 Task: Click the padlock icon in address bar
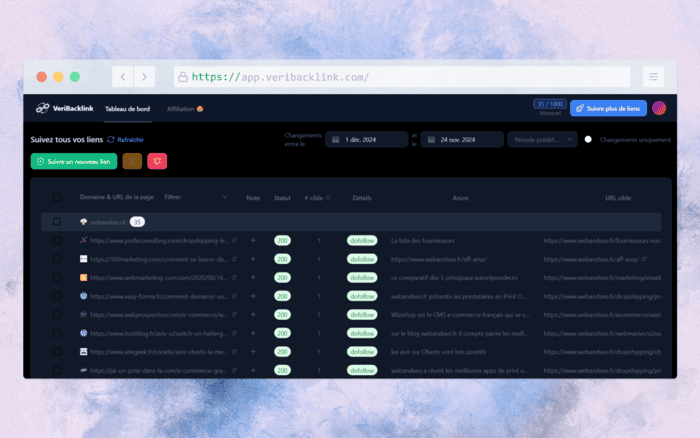pyautogui.click(x=183, y=77)
